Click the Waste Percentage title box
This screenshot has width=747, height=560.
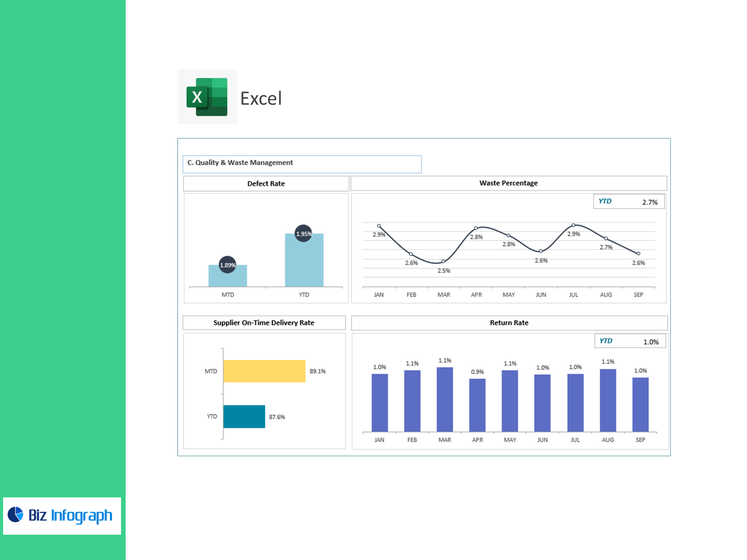(509, 183)
